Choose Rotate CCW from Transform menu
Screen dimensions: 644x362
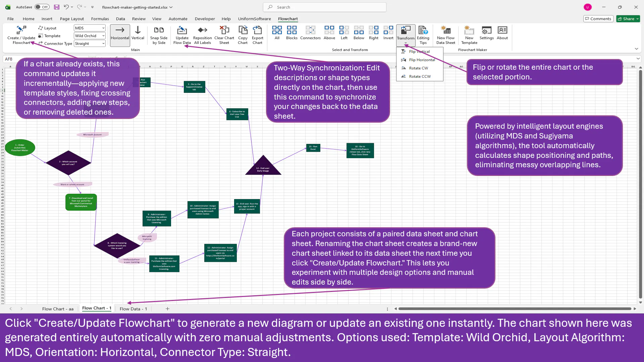point(419,76)
